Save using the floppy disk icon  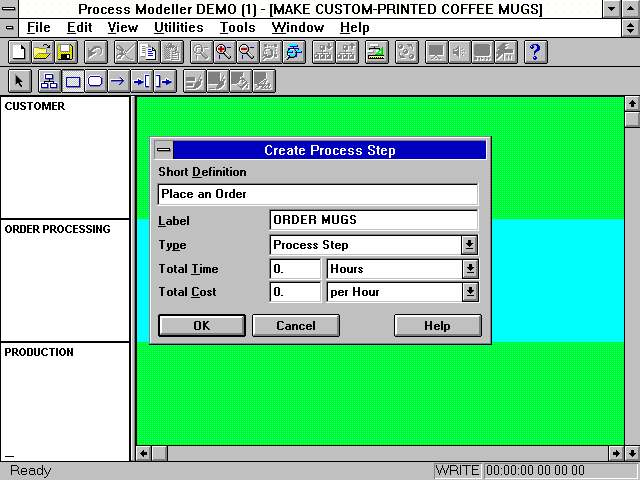(x=64, y=52)
